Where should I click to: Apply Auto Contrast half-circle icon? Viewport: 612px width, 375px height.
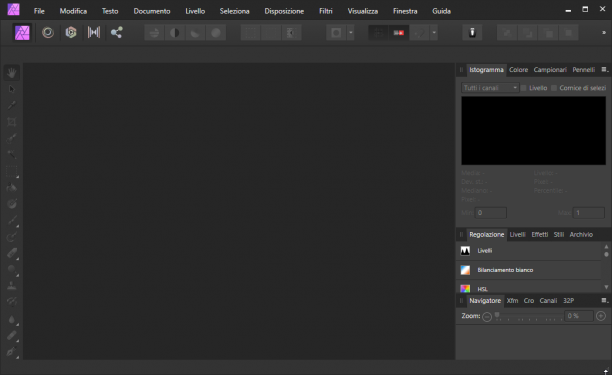pyautogui.click(x=174, y=33)
